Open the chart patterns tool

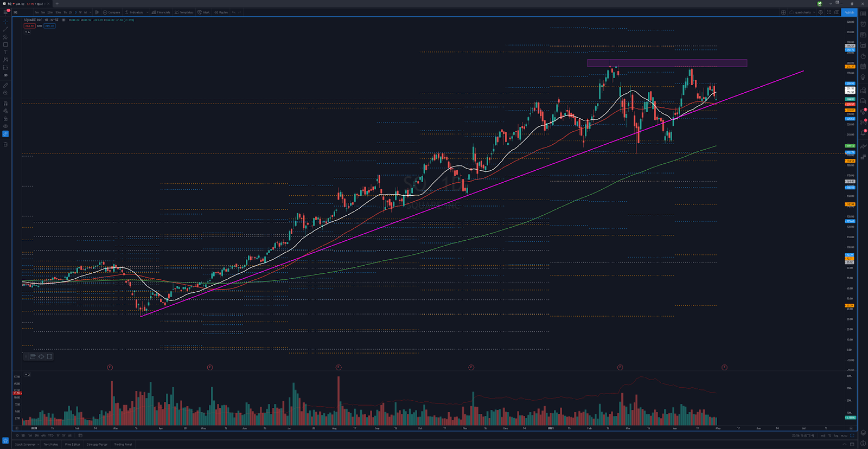click(x=5, y=60)
